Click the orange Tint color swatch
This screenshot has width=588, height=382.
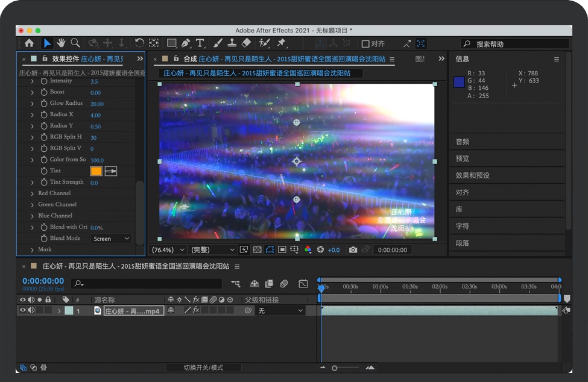point(96,171)
